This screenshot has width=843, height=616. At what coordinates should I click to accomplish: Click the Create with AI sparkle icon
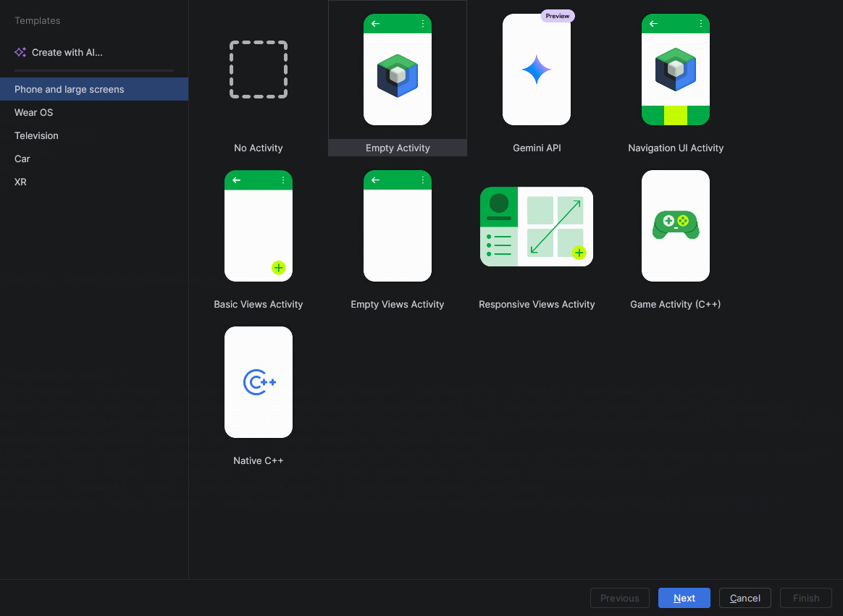tap(20, 52)
